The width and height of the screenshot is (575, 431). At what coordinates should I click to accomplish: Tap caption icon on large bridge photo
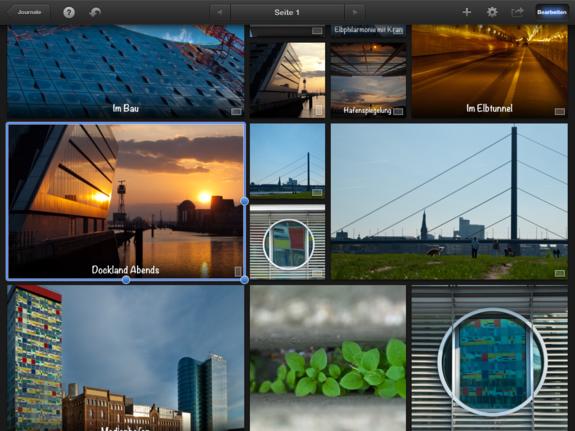[560, 273]
